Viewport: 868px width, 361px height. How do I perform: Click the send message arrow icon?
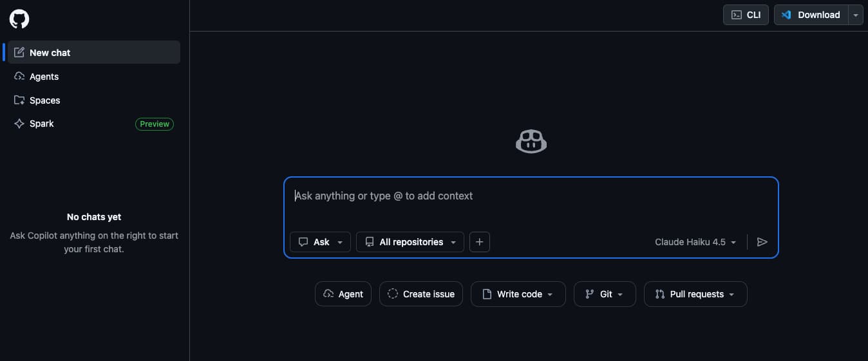point(762,242)
